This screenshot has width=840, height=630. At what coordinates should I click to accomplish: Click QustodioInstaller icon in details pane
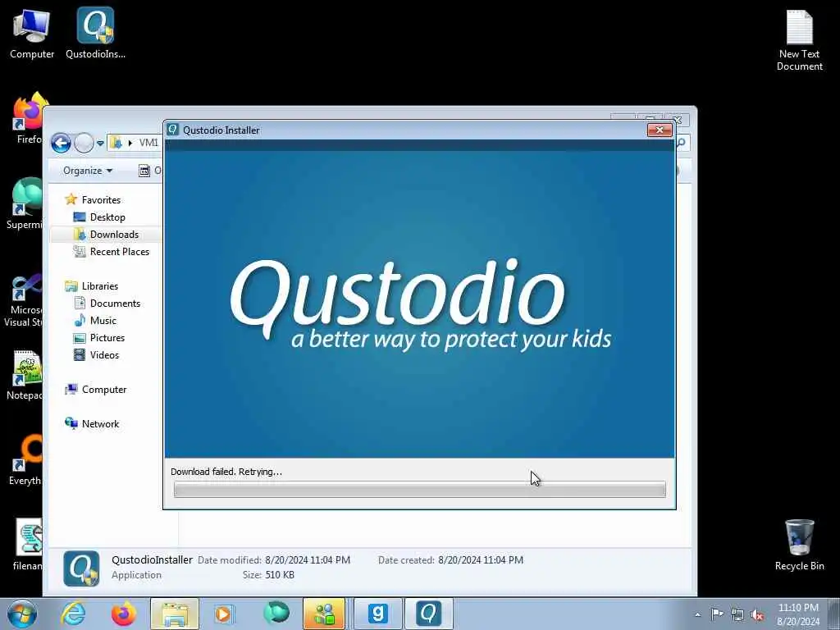coord(81,568)
